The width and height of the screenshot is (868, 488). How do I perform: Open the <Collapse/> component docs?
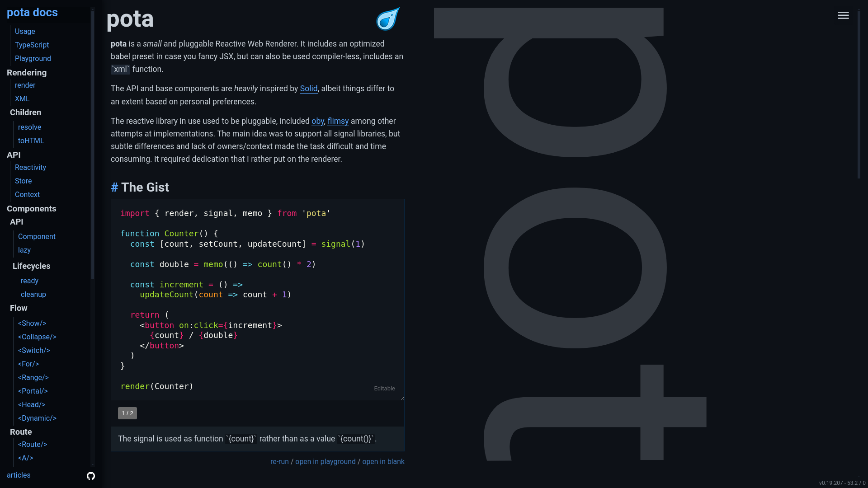(37, 337)
